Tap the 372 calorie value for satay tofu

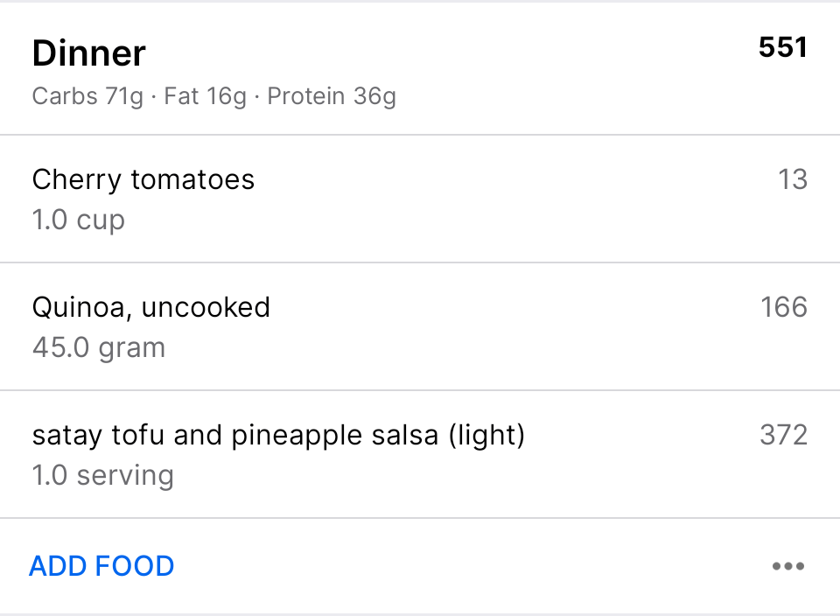pos(783,435)
